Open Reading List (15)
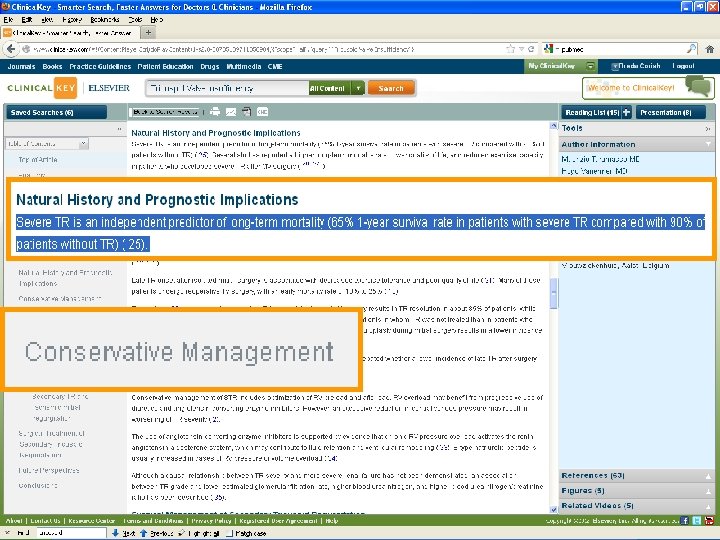The image size is (720, 540). [592, 112]
